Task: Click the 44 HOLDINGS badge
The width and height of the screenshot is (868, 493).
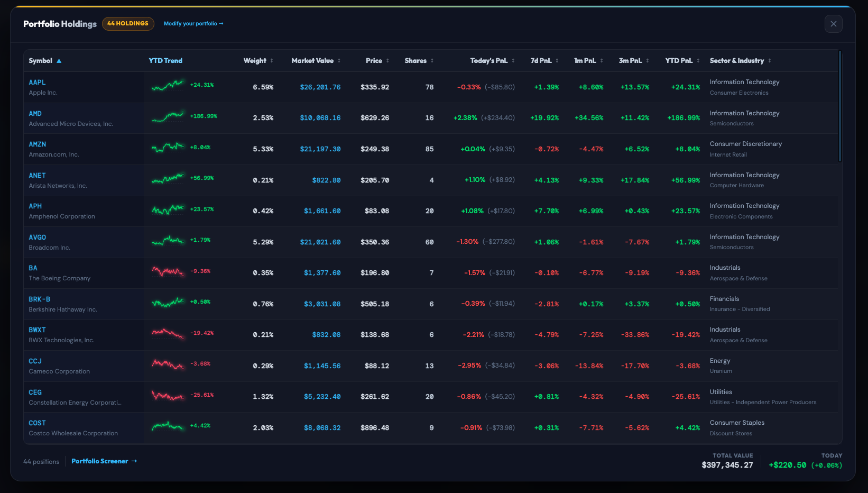Action: 128,24
